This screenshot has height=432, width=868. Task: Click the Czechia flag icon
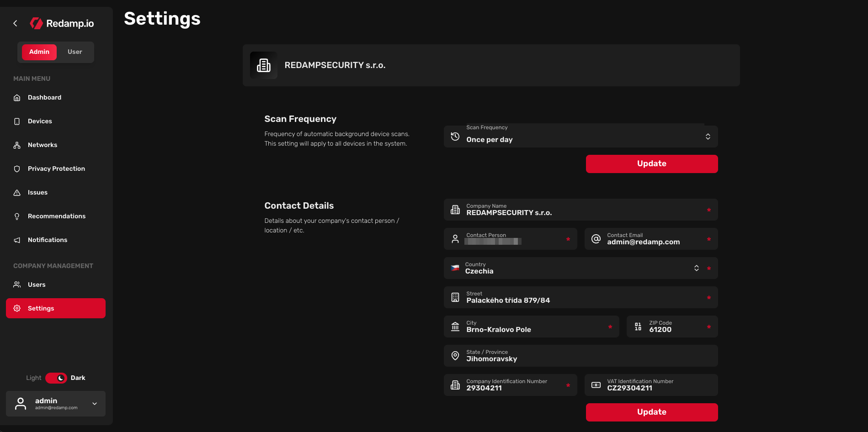(x=455, y=268)
